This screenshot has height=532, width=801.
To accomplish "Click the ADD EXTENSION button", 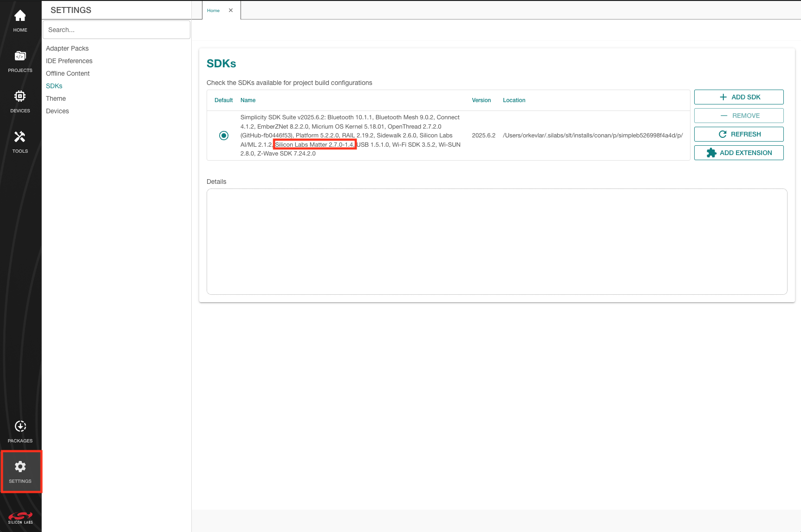I will point(738,153).
